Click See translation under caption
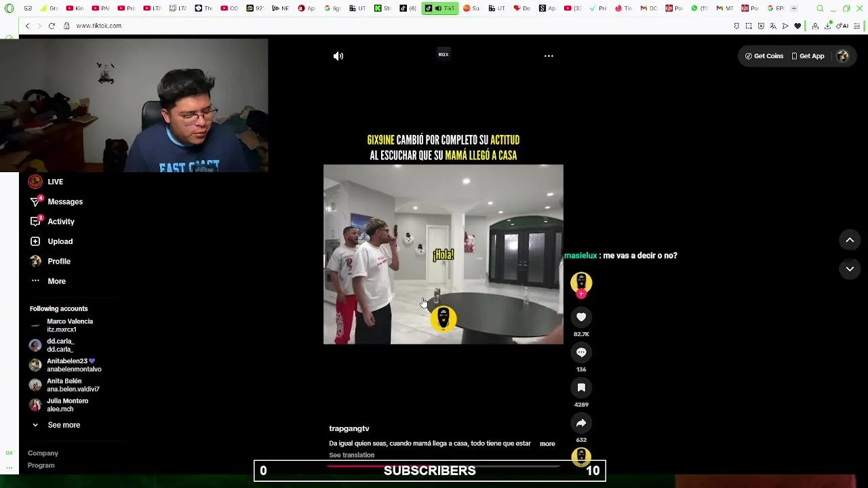This screenshot has height=488, width=868. [351, 455]
